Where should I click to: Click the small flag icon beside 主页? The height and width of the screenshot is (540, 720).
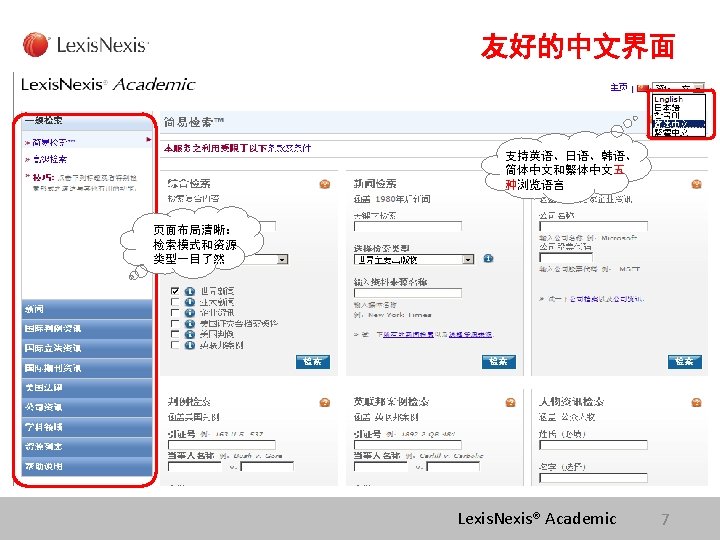click(643, 88)
